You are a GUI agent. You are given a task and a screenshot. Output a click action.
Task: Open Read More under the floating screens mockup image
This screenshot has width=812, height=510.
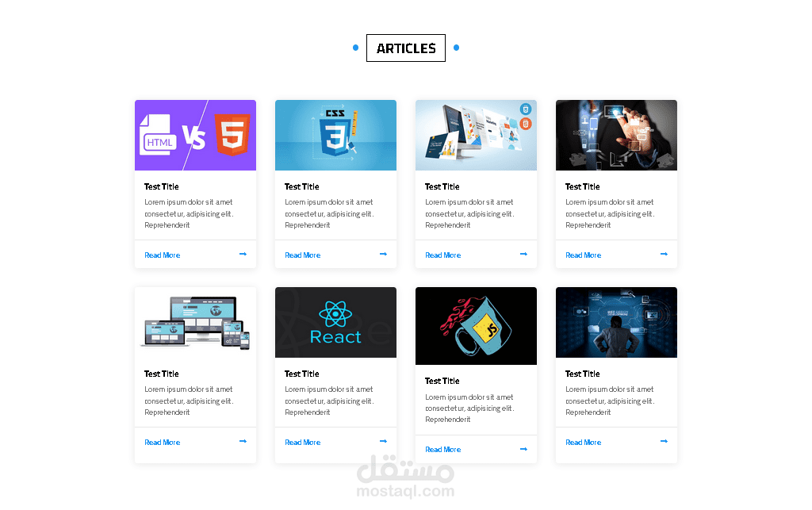coord(442,255)
